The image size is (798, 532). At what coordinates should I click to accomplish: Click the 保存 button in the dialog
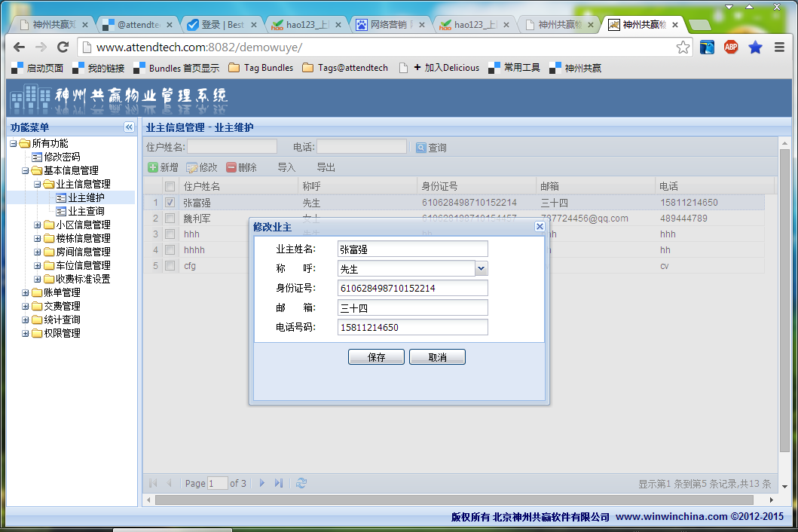[x=376, y=357]
